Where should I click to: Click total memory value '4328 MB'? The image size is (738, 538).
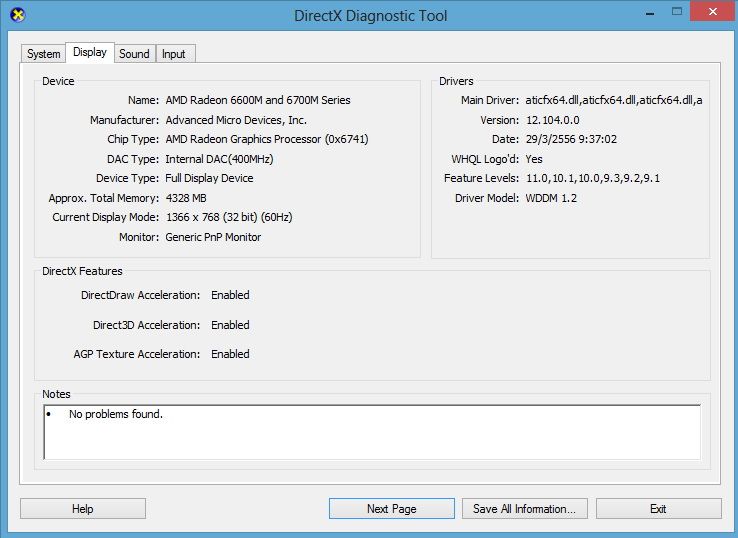click(x=186, y=198)
